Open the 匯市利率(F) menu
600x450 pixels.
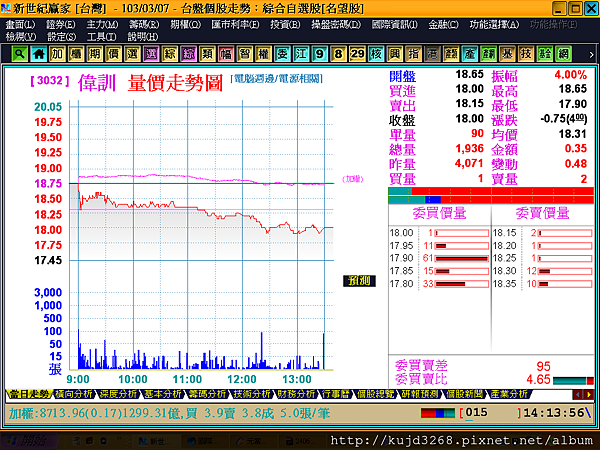click(235, 25)
